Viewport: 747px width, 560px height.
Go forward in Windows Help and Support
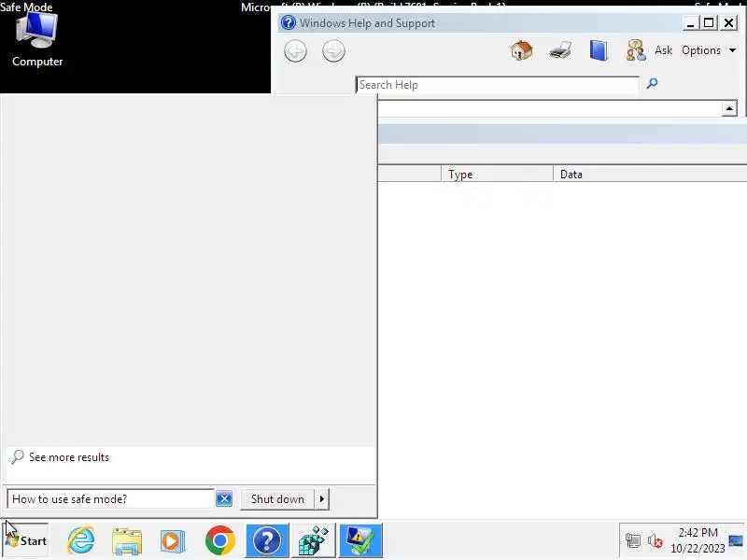[333, 51]
